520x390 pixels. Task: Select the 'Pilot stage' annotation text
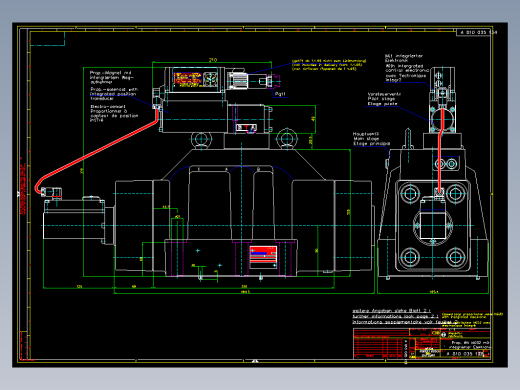[x=381, y=99]
